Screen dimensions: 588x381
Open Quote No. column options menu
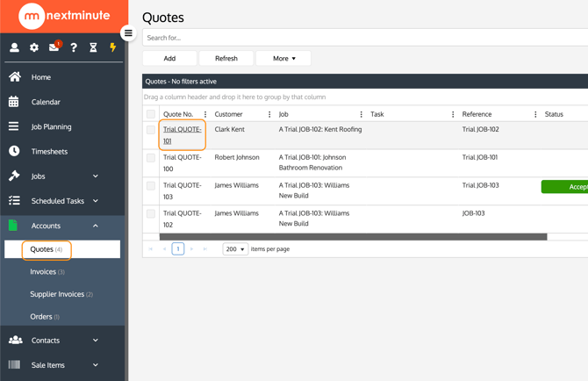pos(205,114)
